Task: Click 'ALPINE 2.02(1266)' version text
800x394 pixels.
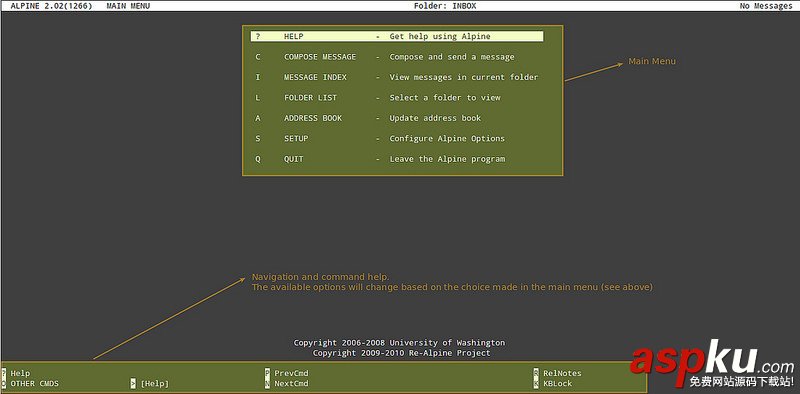Action: 51,6
